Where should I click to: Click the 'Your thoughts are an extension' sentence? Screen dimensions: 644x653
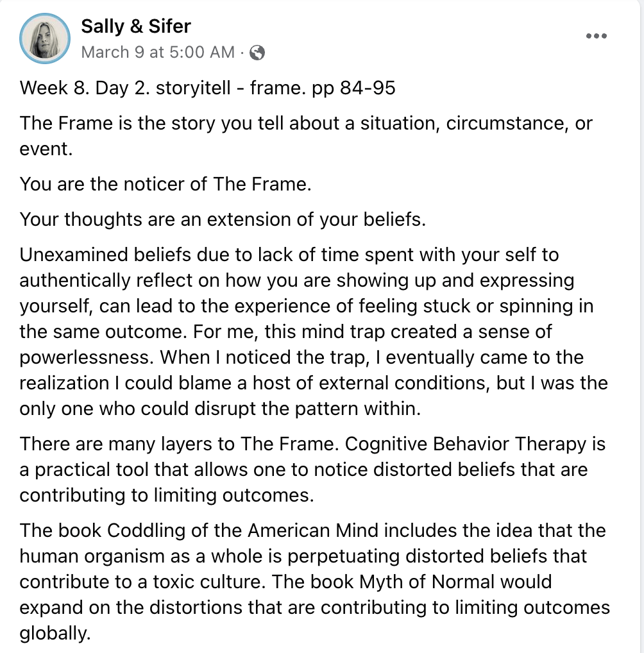(223, 219)
